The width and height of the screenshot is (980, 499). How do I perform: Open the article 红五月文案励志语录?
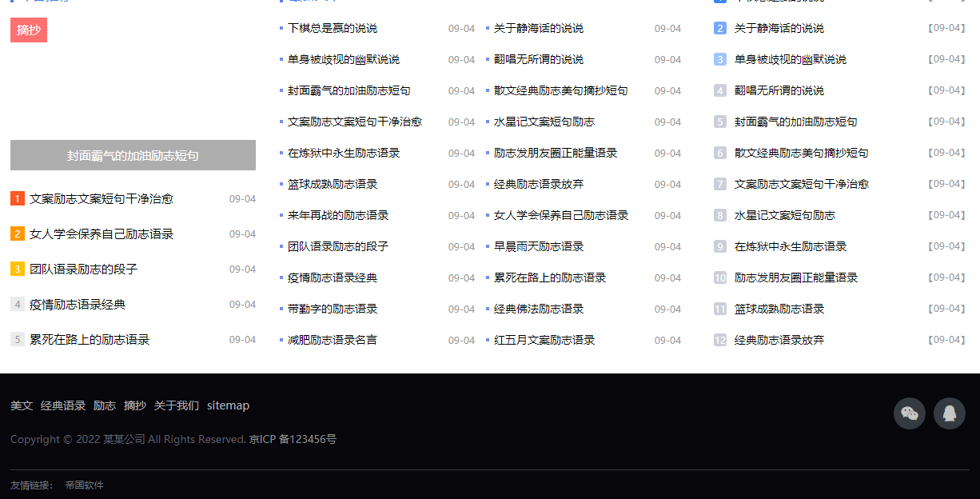point(544,340)
